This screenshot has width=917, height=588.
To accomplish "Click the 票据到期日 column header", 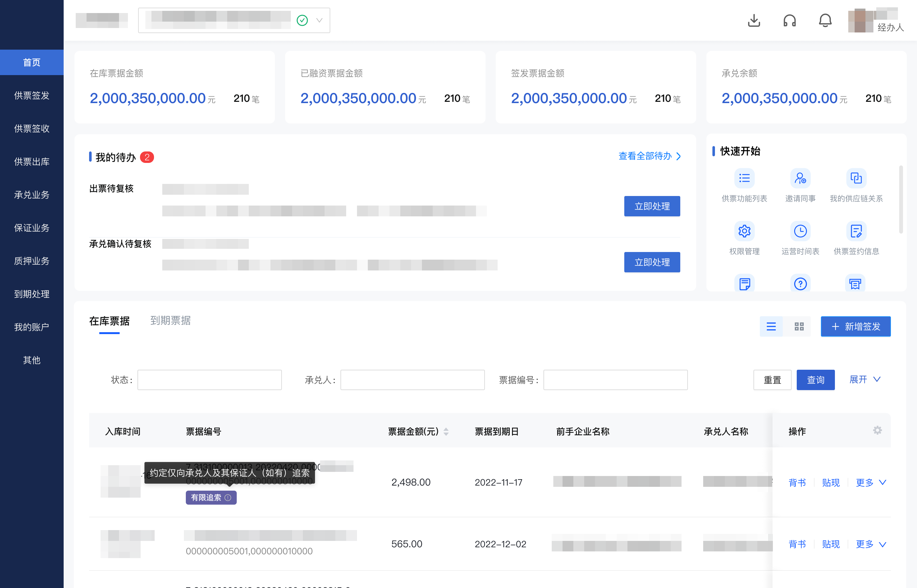I will pos(496,431).
